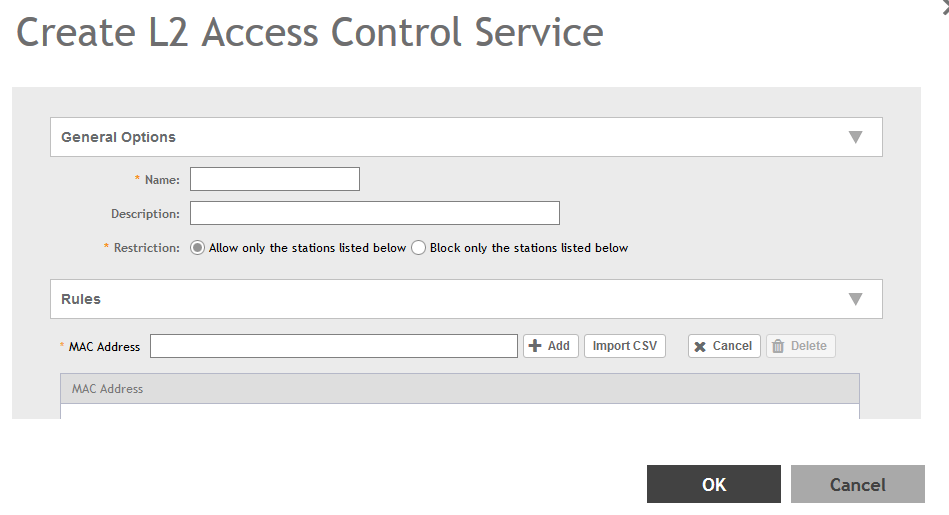Click the Rules section header
The height and width of the screenshot is (515, 949).
(x=81, y=299)
